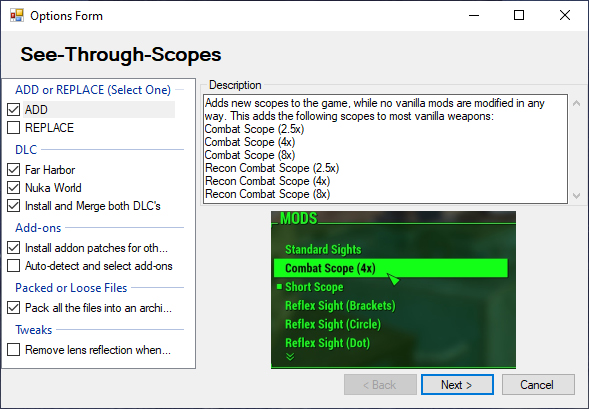Screen dimensions: 589x409
Task: Enable Auto-detect and select add-ons
Action: (x=14, y=266)
